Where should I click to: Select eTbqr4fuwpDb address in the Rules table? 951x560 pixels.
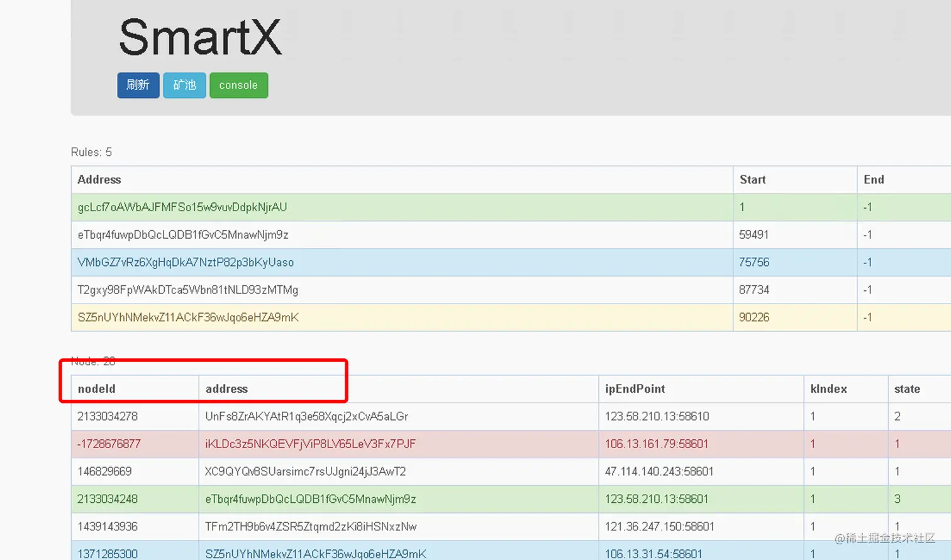183,235
